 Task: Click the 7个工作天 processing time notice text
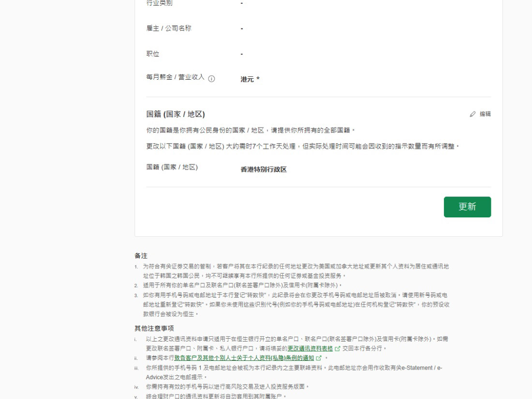tap(302, 146)
